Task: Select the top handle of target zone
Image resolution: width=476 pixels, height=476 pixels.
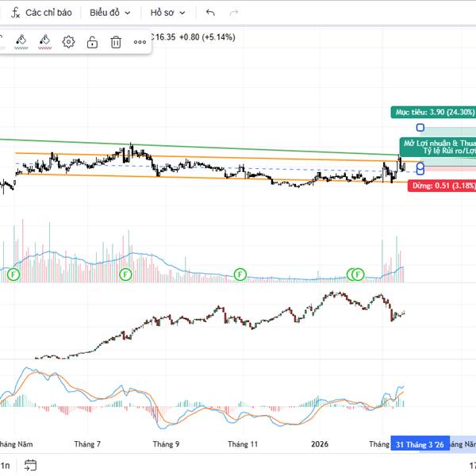Action: coord(420,127)
